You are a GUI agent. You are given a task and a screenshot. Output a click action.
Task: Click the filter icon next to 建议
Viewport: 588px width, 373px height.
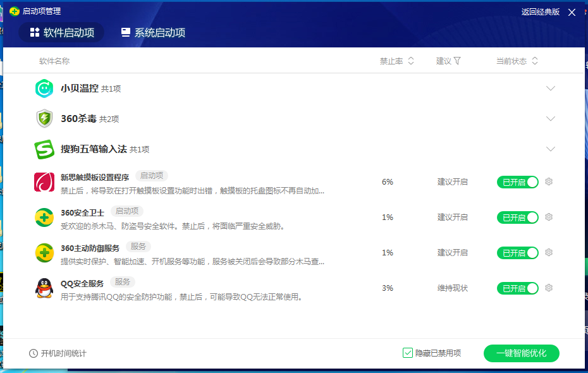(457, 61)
